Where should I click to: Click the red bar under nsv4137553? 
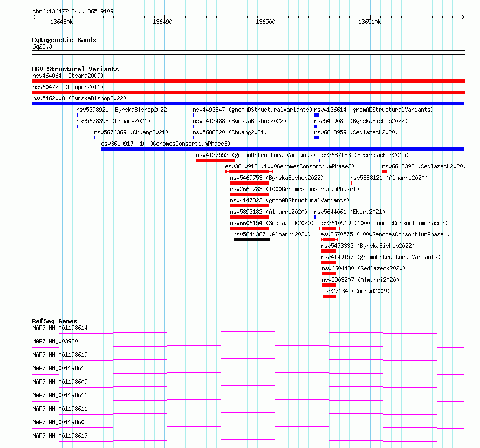click(x=216, y=160)
